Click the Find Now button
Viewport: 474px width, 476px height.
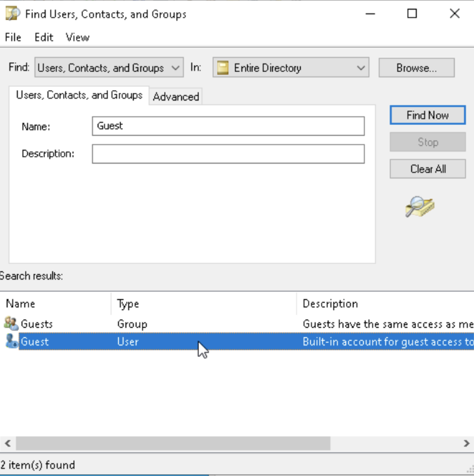click(428, 115)
